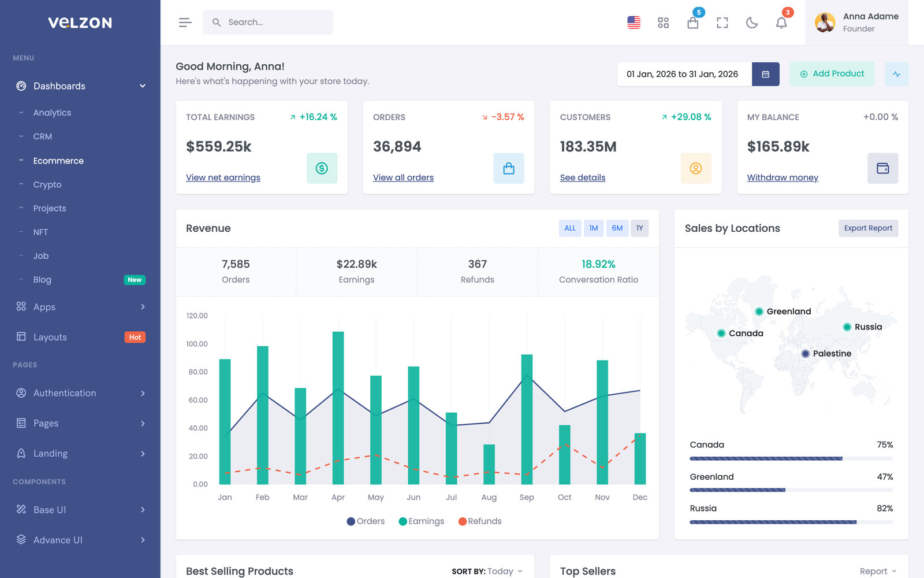Click the user icon in Customers card

[696, 168]
